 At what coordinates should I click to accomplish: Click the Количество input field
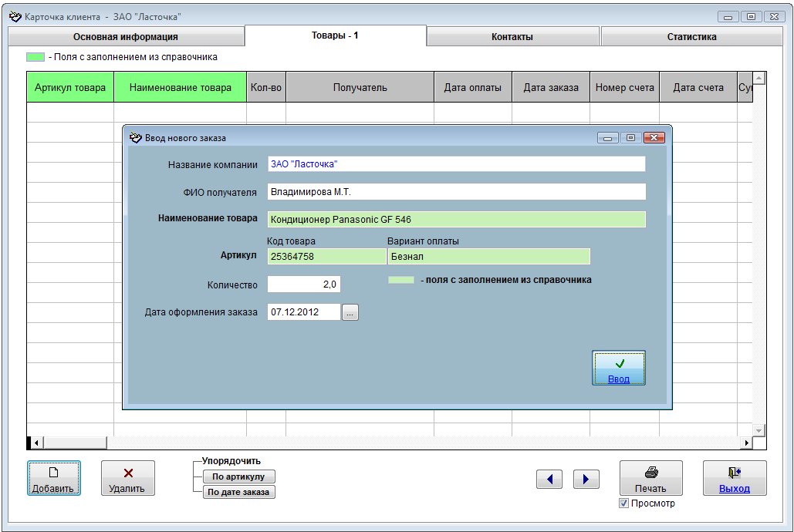point(303,285)
